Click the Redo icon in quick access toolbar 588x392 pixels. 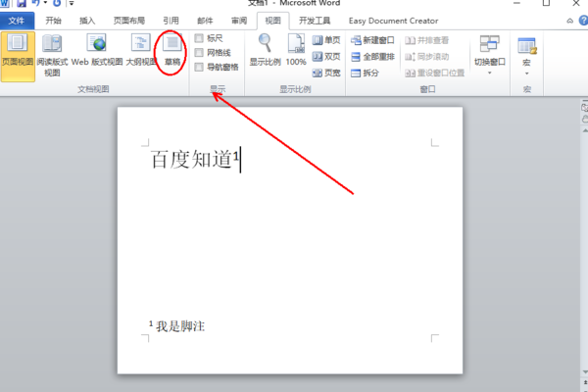click(57, 3)
